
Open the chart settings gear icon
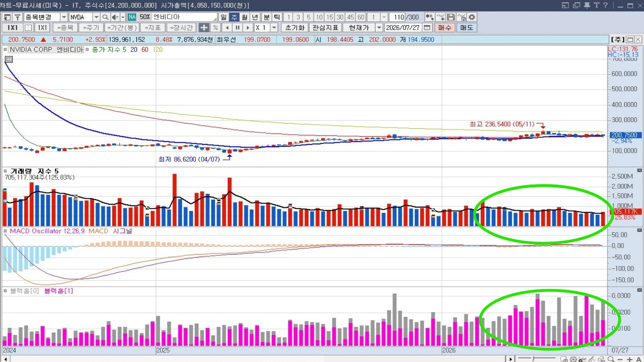[x=472, y=17]
